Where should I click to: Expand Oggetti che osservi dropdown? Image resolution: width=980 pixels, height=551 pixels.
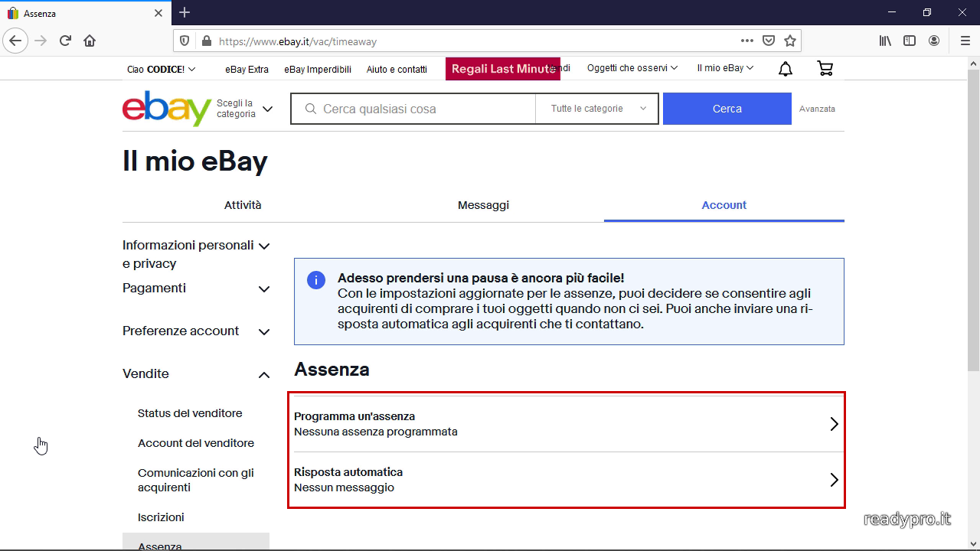click(x=632, y=68)
